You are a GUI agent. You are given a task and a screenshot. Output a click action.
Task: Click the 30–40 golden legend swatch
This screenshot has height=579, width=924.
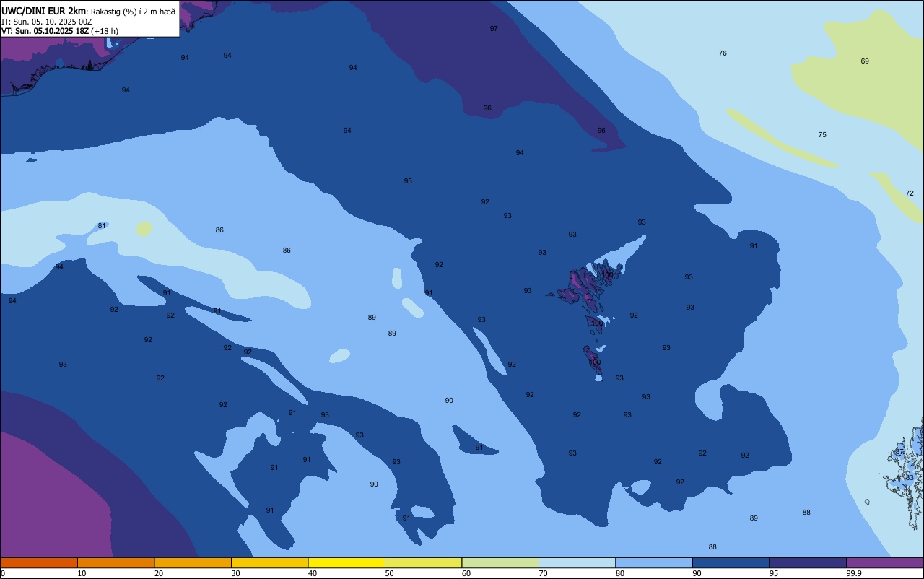click(269, 562)
